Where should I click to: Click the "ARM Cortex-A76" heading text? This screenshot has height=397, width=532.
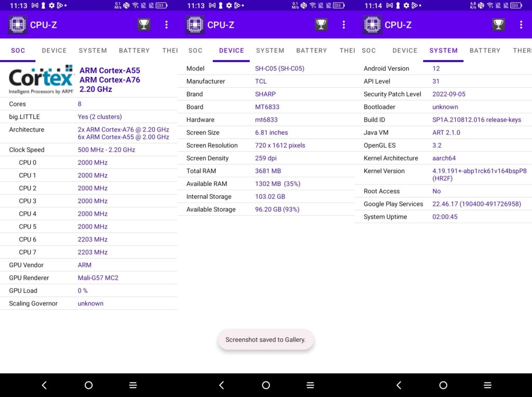(x=110, y=80)
